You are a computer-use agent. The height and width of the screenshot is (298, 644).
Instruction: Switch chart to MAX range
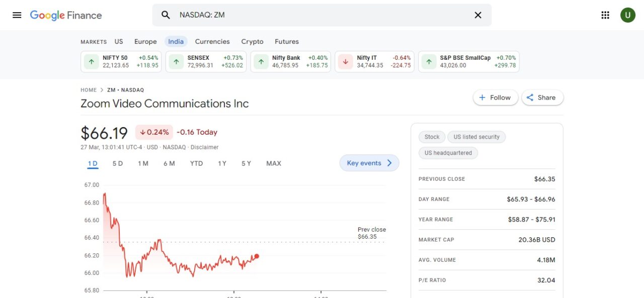tap(274, 163)
